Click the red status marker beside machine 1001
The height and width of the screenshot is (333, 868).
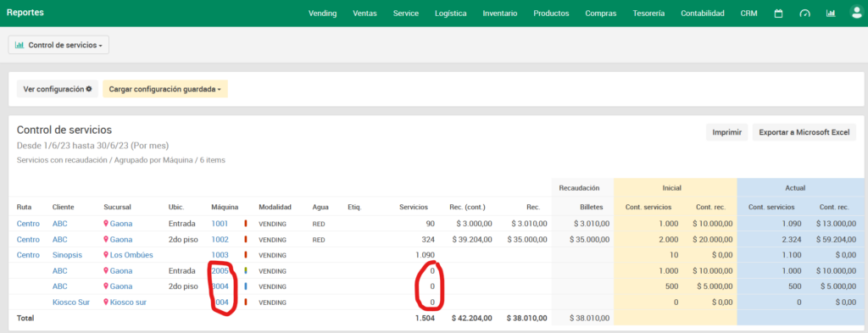point(245,224)
